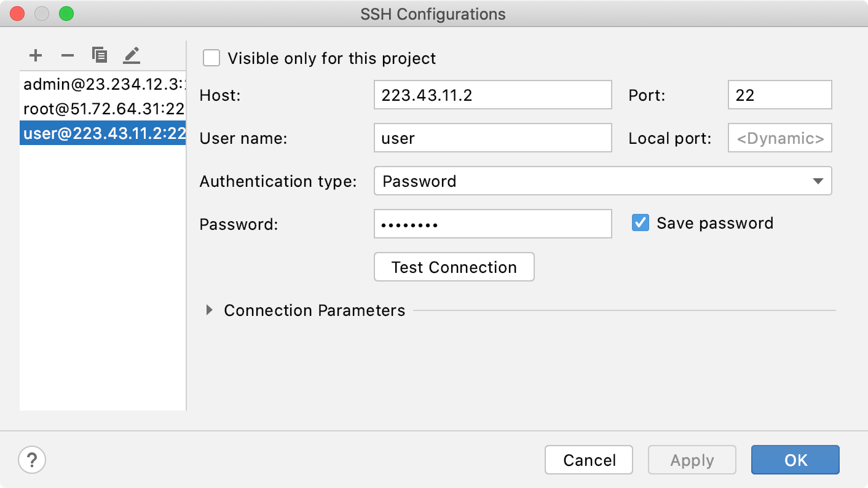868x488 pixels.
Task: Click the Port field showing 22
Action: pyautogui.click(x=779, y=95)
